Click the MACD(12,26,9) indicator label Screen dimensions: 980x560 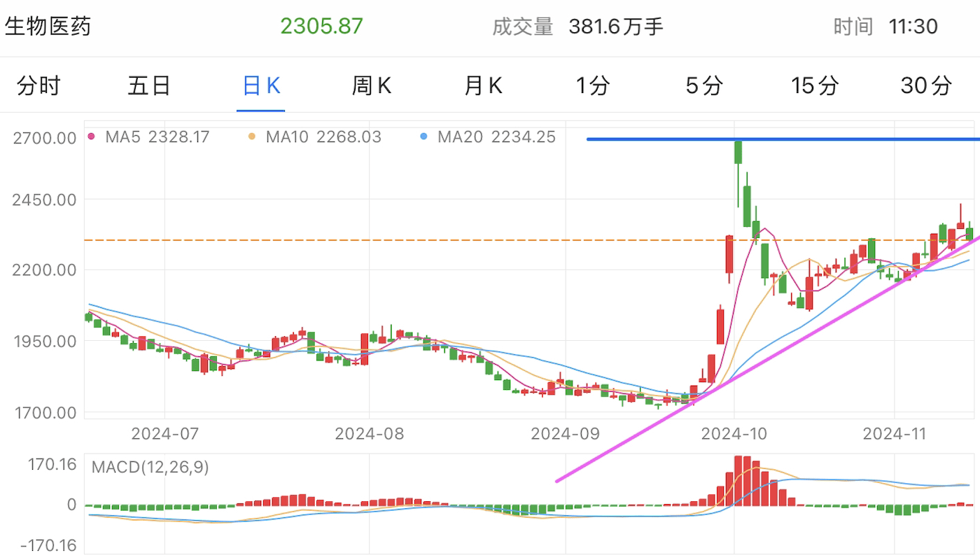(150, 467)
